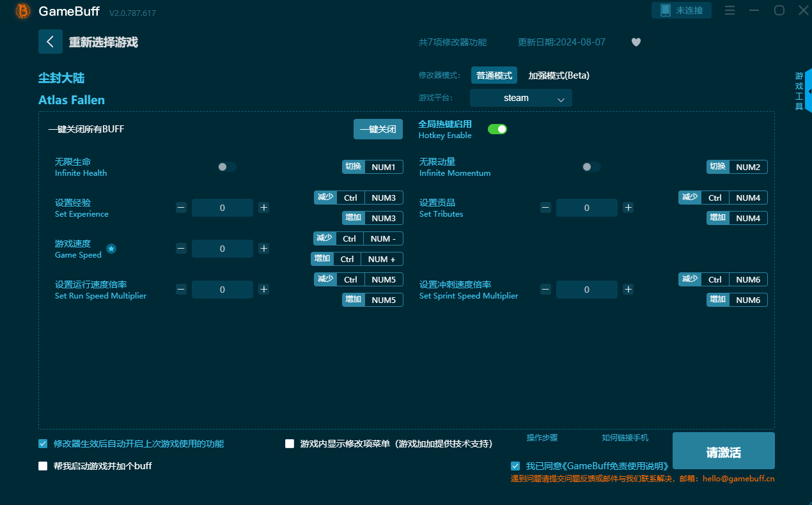Image resolution: width=812 pixels, height=505 pixels.
Task: Click the version V2.0.787.617 label
Action: [132, 13]
